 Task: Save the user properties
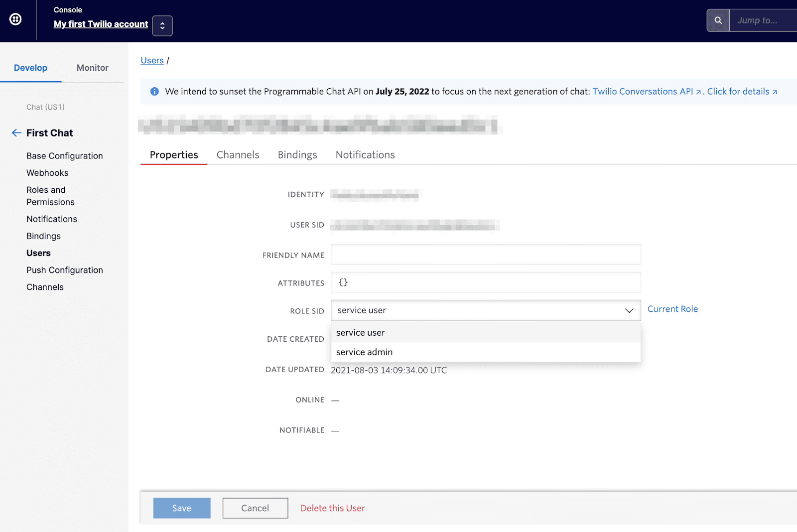(181, 508)
